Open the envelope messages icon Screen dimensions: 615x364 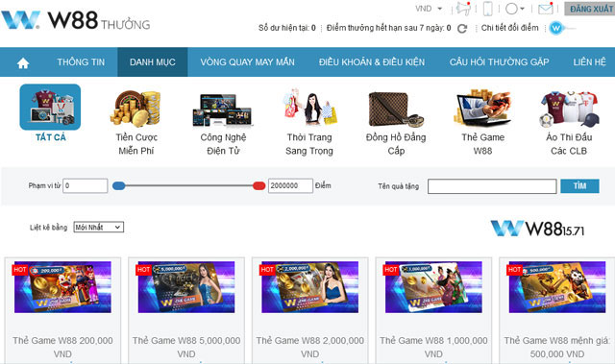coord(546,9)
